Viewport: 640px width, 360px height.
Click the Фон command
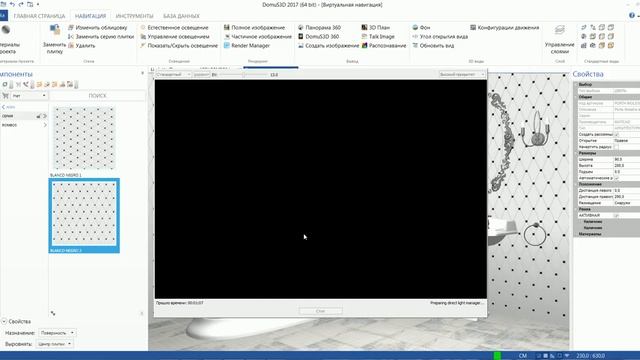(x=421, y=27)
